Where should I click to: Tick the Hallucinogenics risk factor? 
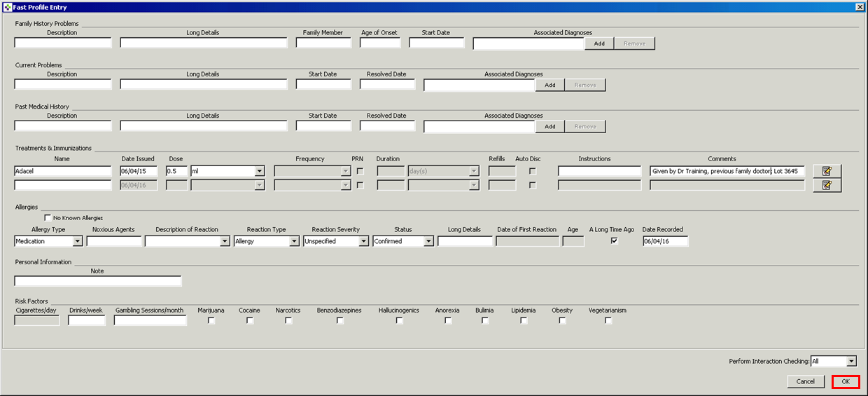[399, 320]
